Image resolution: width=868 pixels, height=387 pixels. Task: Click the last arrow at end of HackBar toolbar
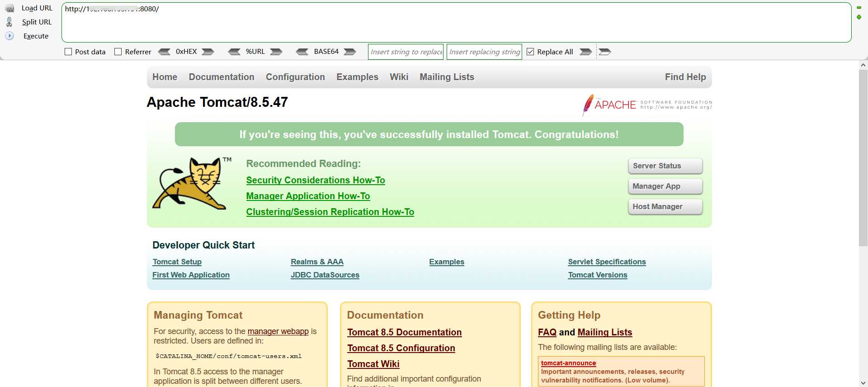[605, 52]
